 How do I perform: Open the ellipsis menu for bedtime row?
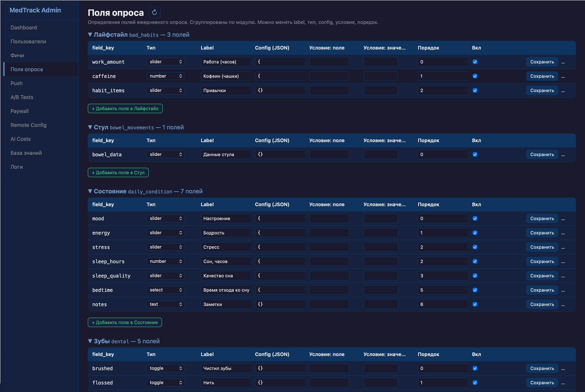(x=563, y=290)
